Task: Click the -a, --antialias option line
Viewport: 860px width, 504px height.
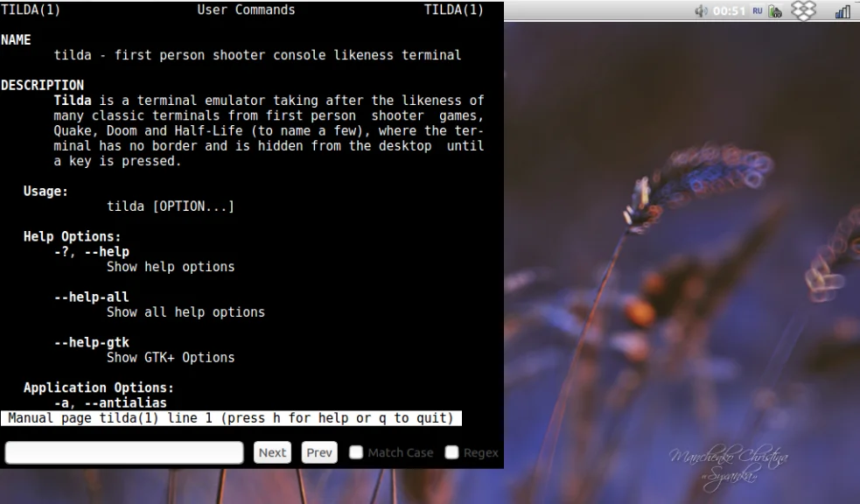Action: click(110, 402)
